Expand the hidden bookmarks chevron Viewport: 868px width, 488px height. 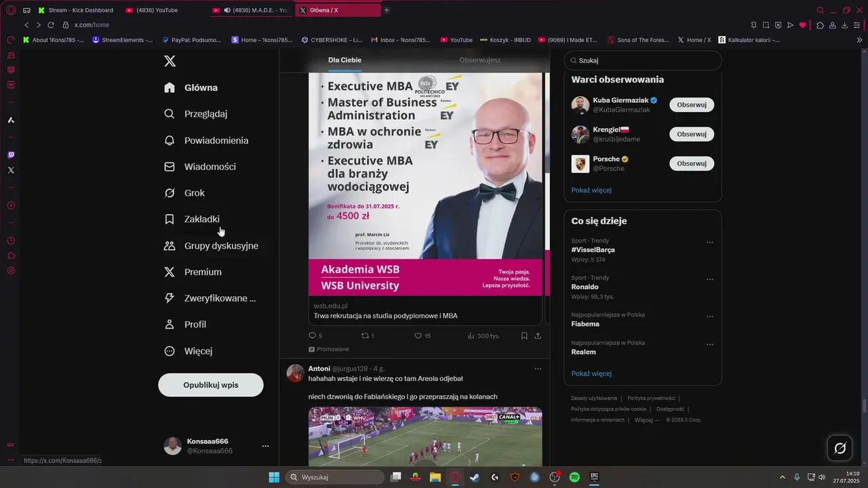(859, 40)
